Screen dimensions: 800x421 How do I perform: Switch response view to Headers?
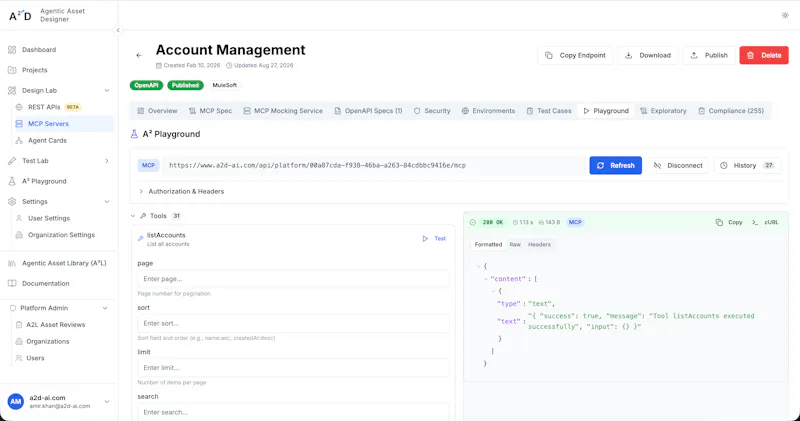(x=539, y=244)
